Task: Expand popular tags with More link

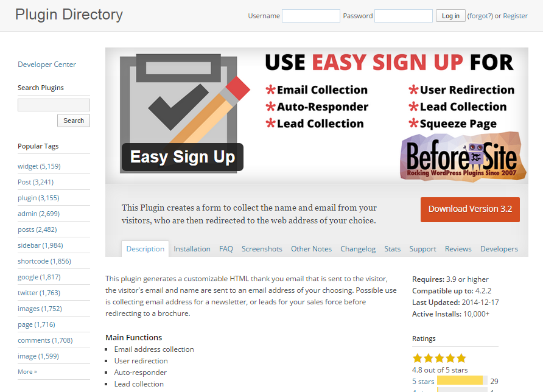Action: click(27, 371)
